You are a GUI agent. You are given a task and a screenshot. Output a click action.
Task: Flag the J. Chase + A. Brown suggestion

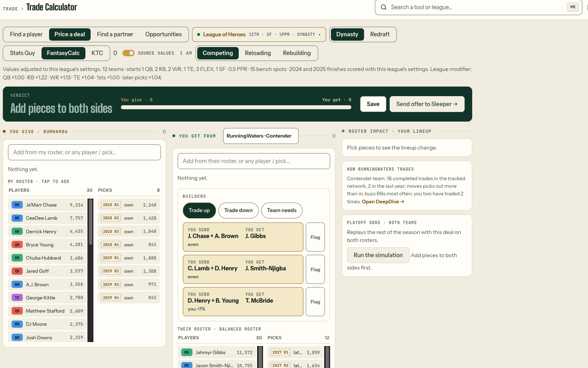tap(315, 237)
